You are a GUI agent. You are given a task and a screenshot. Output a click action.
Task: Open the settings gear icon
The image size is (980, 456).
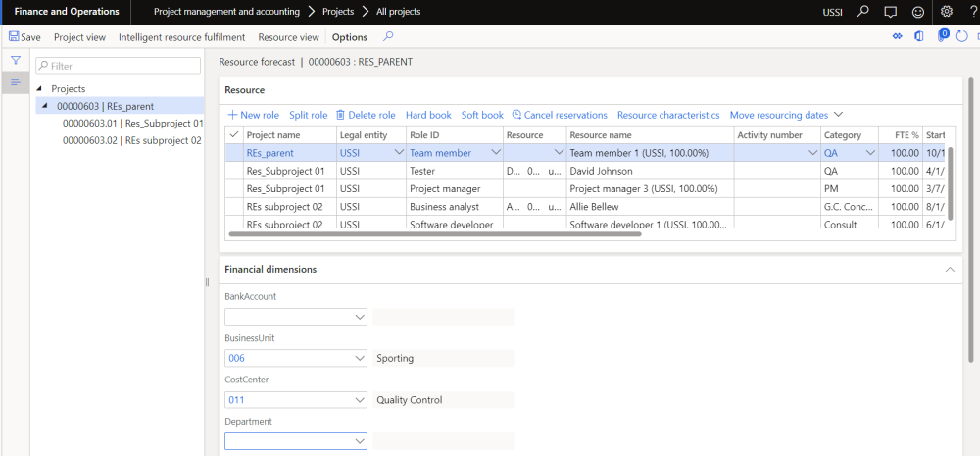(946, 12)
